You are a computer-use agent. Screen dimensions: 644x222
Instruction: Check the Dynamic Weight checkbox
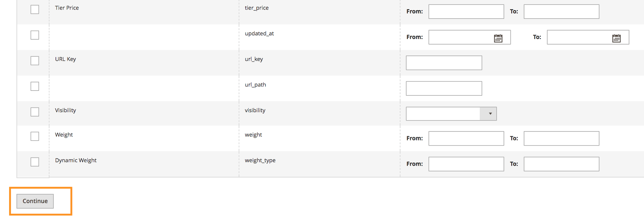[x=35, y=162]
